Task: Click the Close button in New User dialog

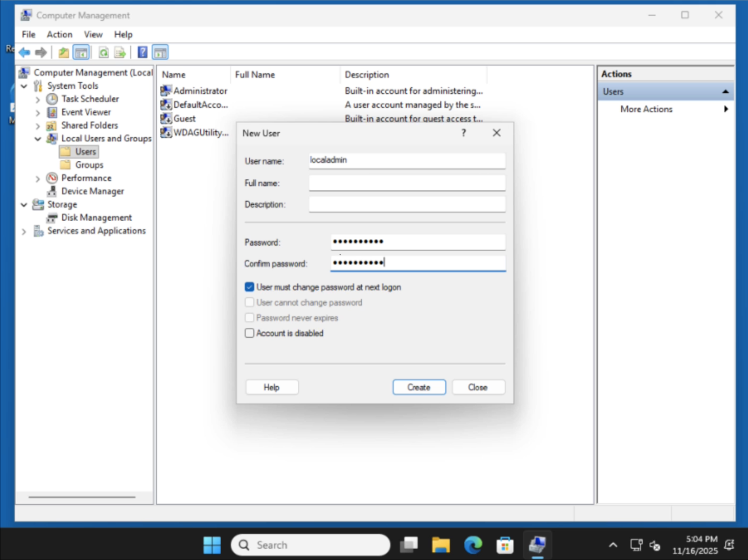Action: 478,387
